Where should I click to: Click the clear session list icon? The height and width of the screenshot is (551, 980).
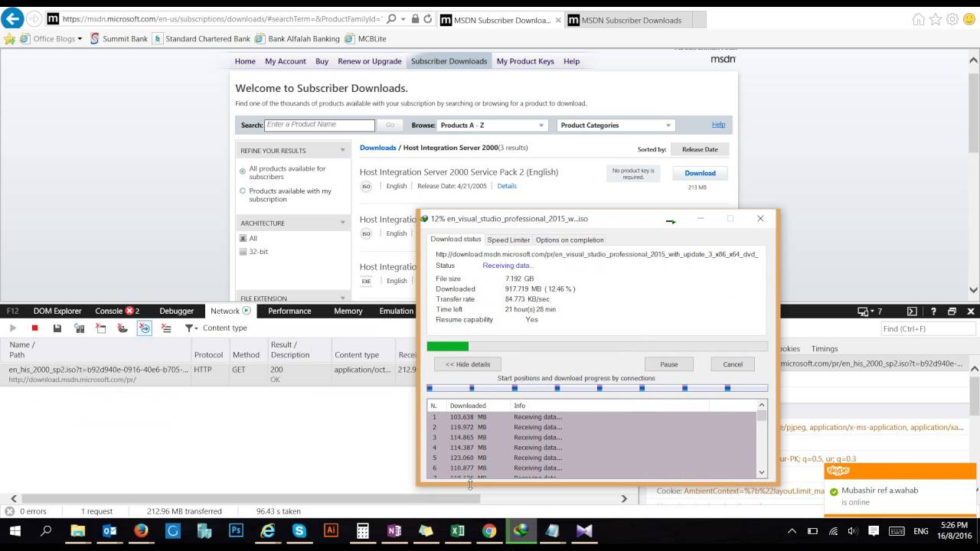pyautogui.click(x=165, y=328)
